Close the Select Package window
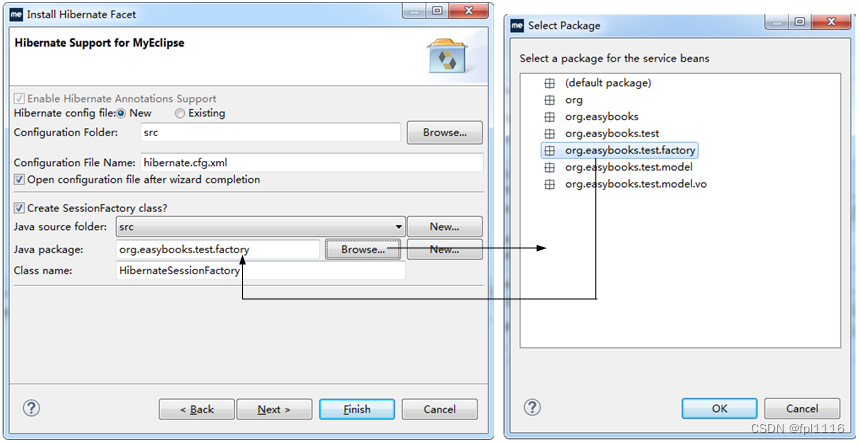Viewport: 860px width, 445px height. pyautogui.click(x=831, y=22)
